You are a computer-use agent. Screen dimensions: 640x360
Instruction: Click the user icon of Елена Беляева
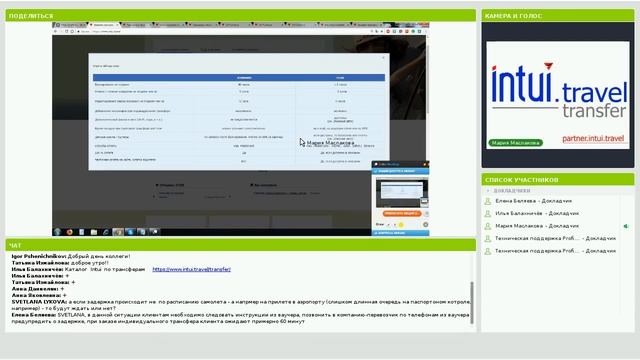(x=487, y=201)
